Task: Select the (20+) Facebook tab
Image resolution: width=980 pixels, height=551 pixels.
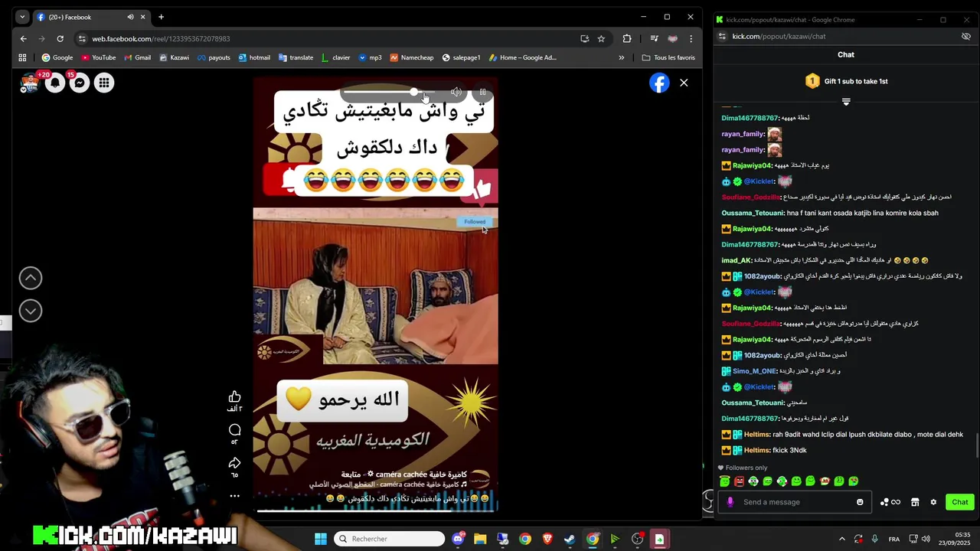Action: click(x=90, y=17)
